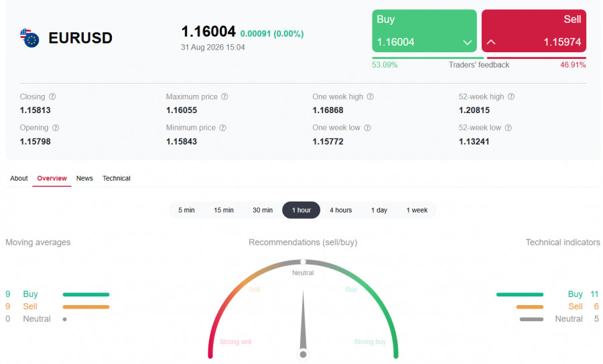Screen dimensions: 603x364
Task: Open the Technical tab
Action: tap(117, 178)
